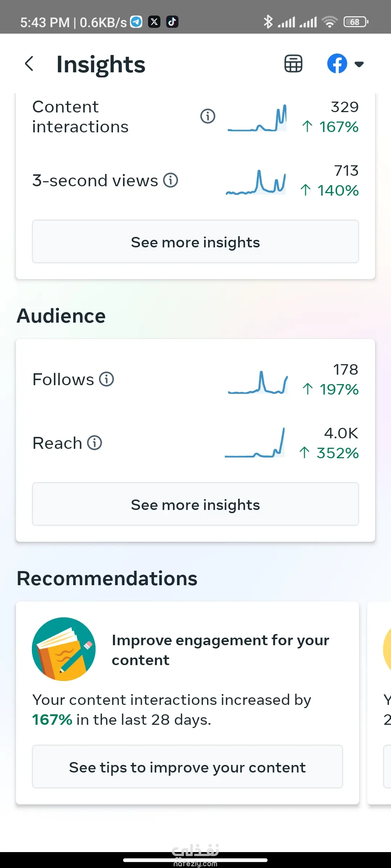Screen dimensions: 391x868
Task: Show info for 3-second views
Action: tap(171, 180)
